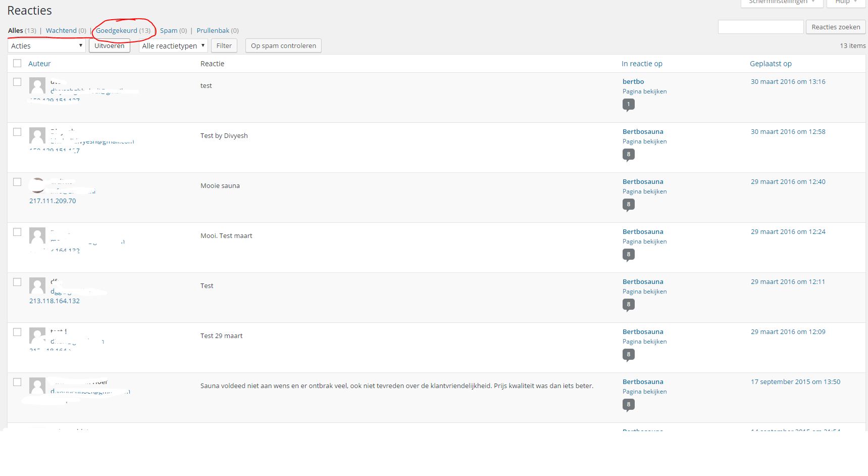Image resolution: width=868 pixels, height=476 pixels.
Task: Sort by 'In reactie op' column header
Action: coord(642,64)
